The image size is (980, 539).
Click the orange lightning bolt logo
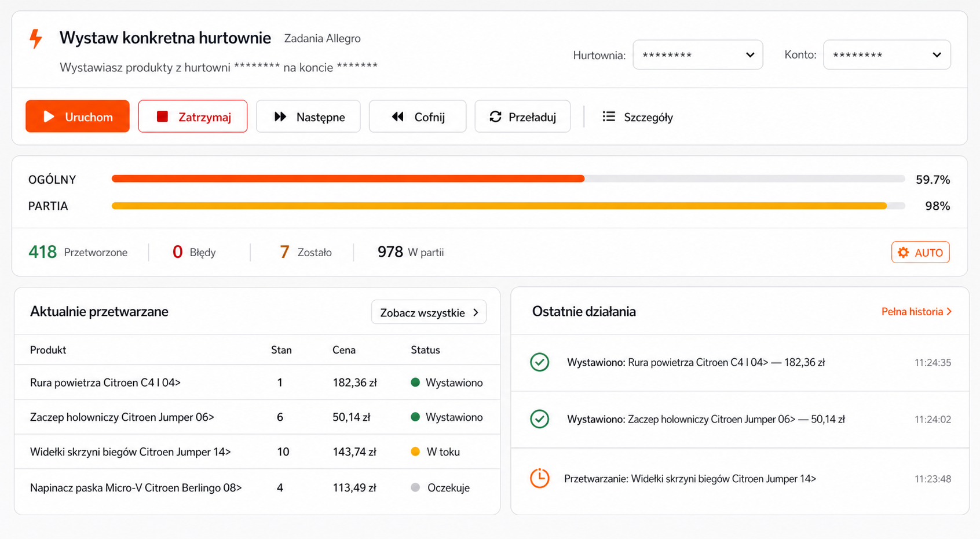tap(36, 39)
